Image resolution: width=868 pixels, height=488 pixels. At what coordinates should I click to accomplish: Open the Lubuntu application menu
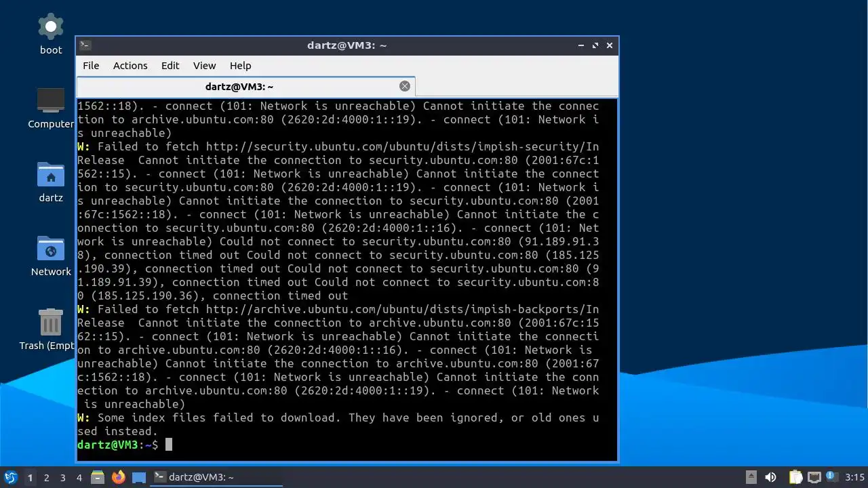click(10, 477)
